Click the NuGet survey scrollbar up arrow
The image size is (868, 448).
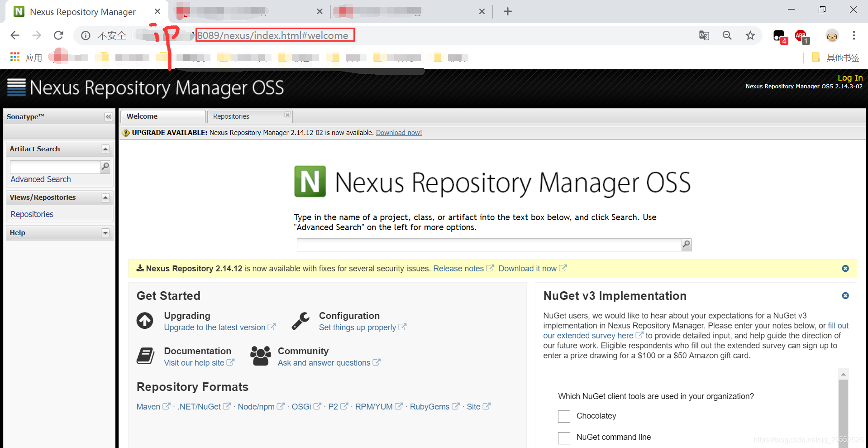click(x=843, y=374)
